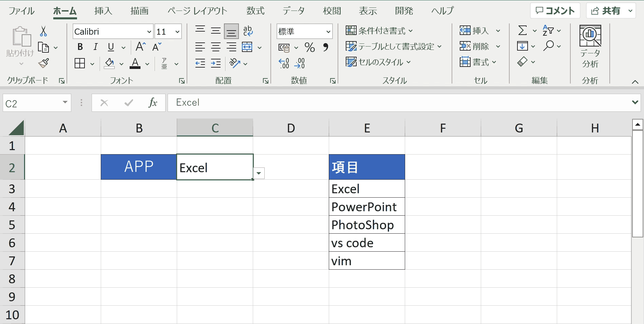Apply fill color with paint bucket

click(109, 63)
